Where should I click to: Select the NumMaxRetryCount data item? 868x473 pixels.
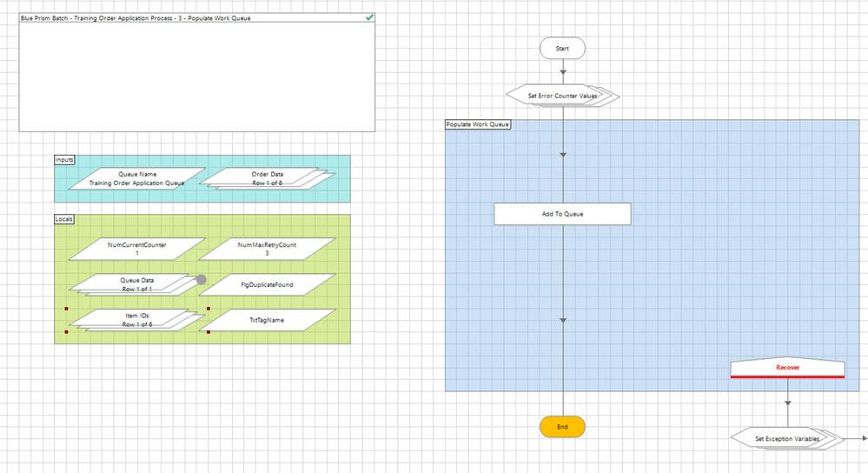click(267, 250)
